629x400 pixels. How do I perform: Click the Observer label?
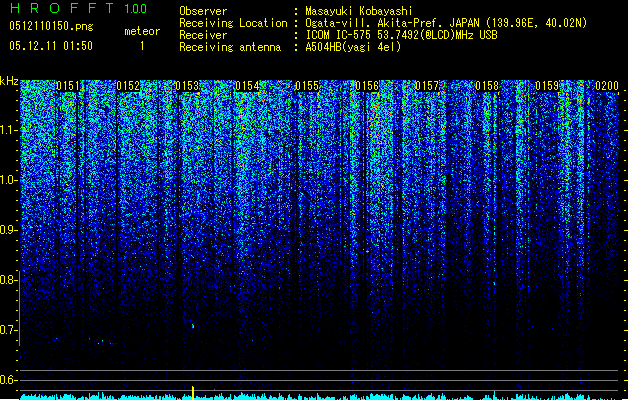pos(203,11)
